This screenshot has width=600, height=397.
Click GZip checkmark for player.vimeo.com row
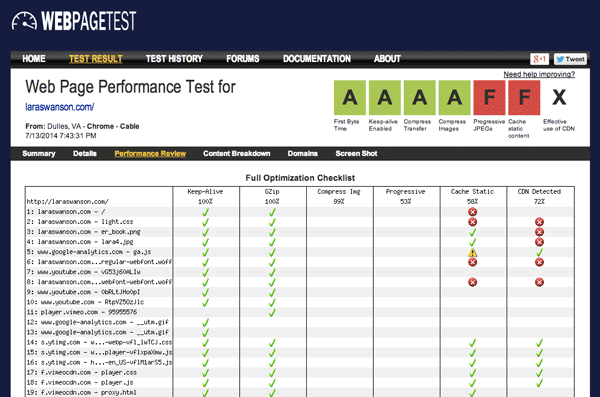(272, 312)
